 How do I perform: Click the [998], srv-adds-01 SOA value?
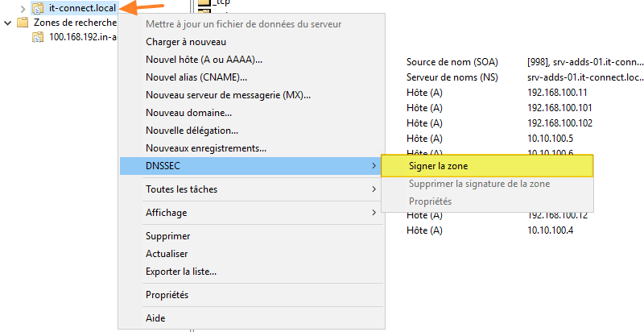[585, 62]
